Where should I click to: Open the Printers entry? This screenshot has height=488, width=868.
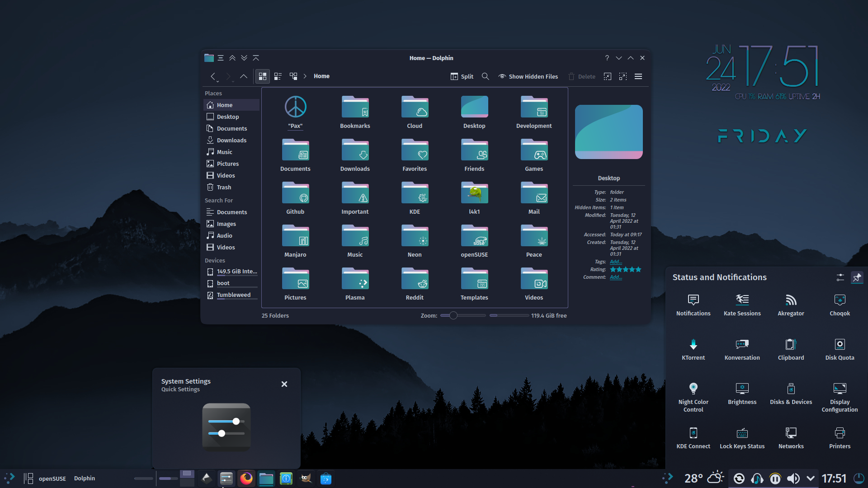(x=840, y=438)
